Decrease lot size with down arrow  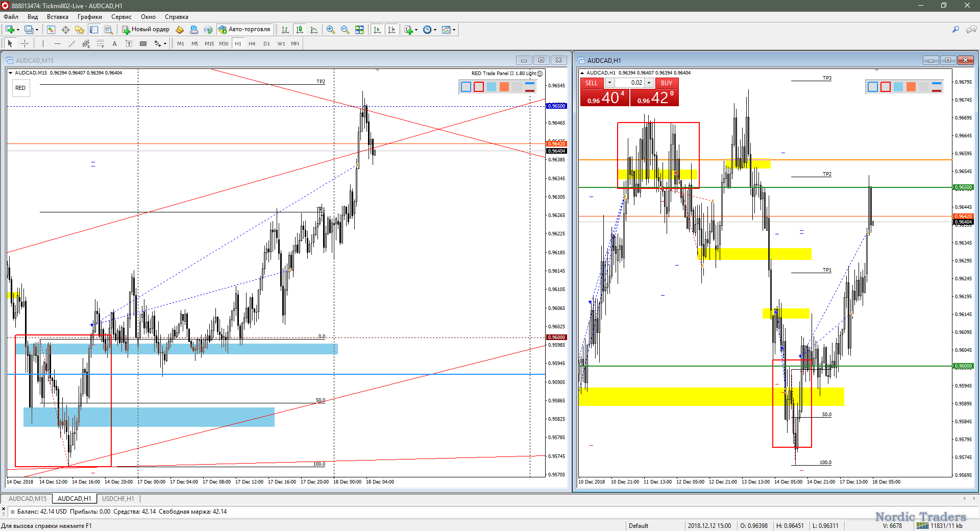[609, 83]
